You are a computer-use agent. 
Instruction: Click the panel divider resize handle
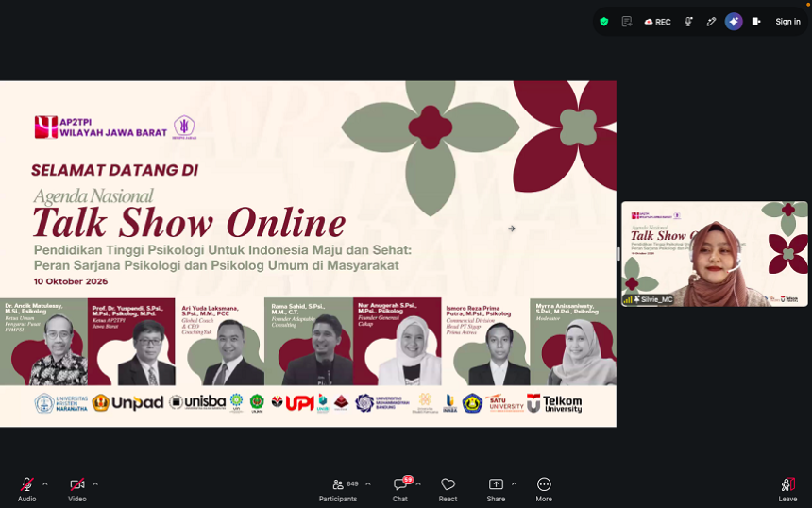coord(618,254)
